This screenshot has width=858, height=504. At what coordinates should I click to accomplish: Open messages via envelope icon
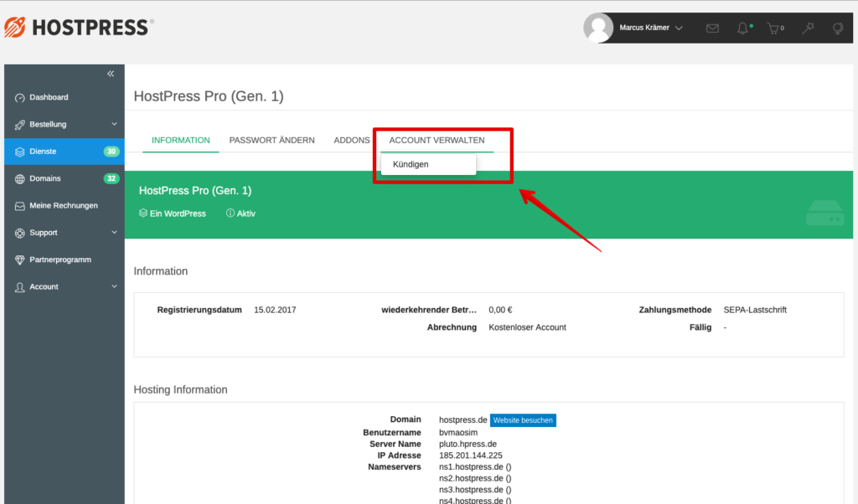pos(712,28)
